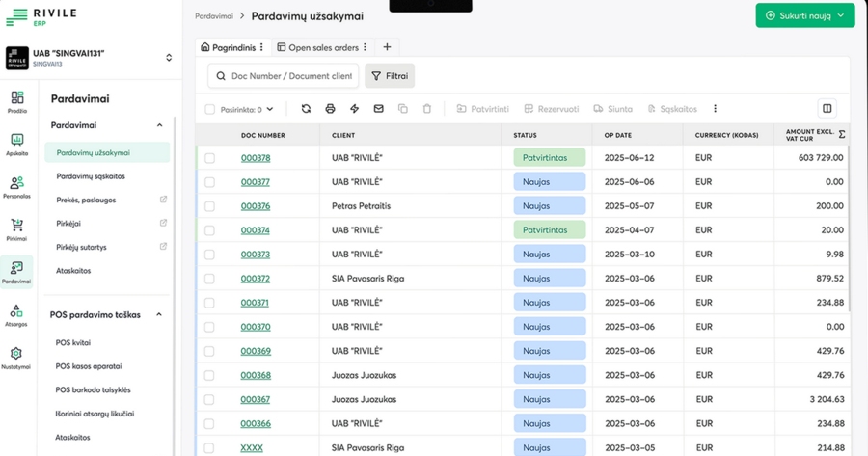Image resolution: width=868 pixels, height=456 pixels.
Task: Collapse the POS pardavimo taškas section
Action: click(x=159, y=314)
